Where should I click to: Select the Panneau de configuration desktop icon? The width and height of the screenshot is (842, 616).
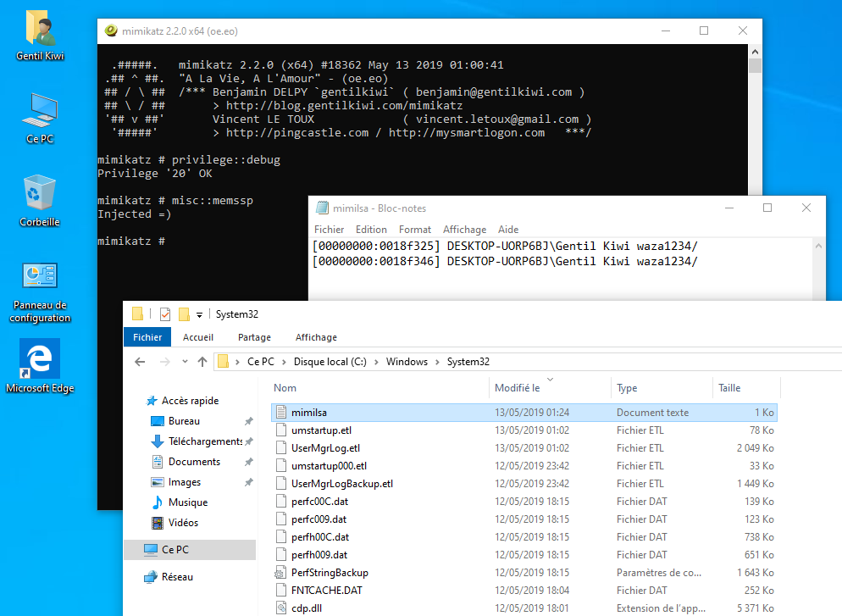(x=40, y=292)
